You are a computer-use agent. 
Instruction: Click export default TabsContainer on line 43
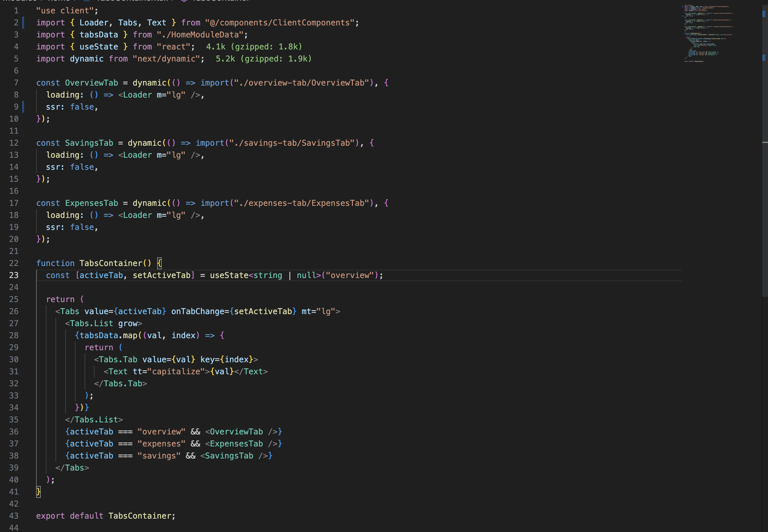(106, 516)
